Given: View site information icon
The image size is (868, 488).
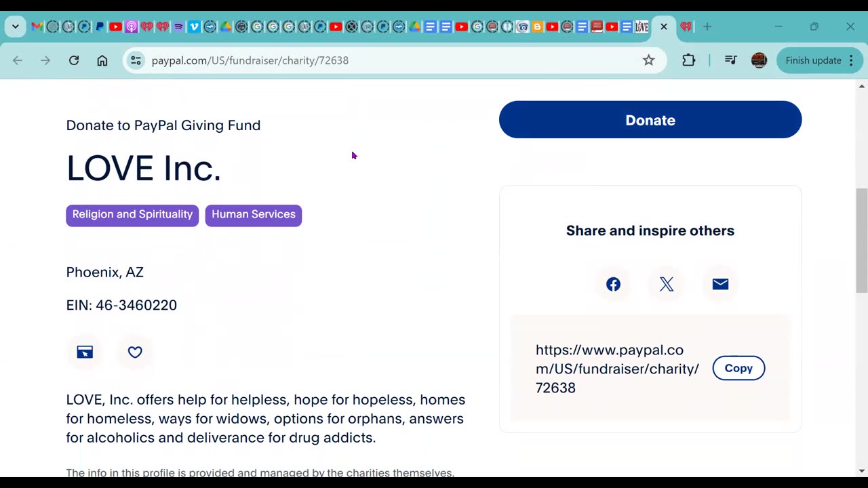Looking at the screenshot, I should (x=136, y=60).
